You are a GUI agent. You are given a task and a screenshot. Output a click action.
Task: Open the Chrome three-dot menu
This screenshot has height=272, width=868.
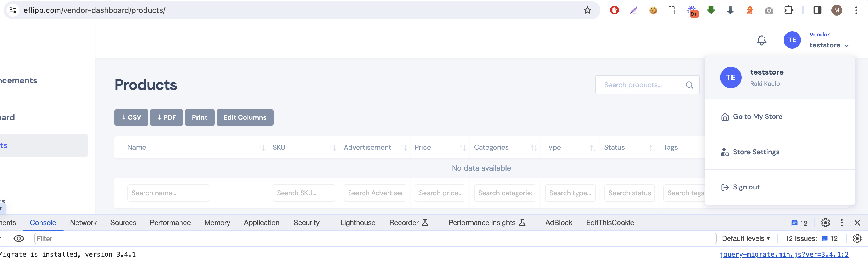tap(856, 10)
